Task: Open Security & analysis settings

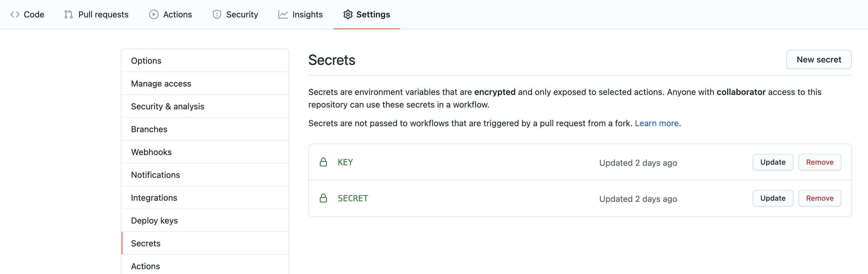Action: click(x=167, y=106)
